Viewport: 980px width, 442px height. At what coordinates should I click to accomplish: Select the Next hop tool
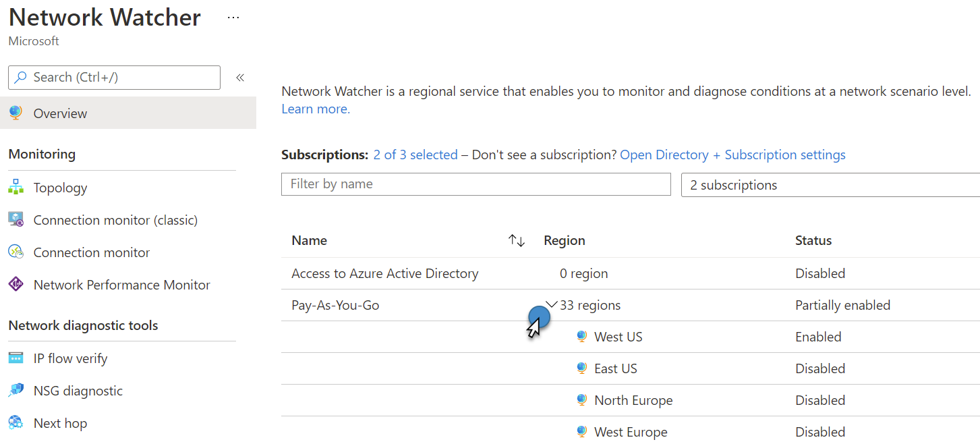pyautogui.click(x=60, y=422)
